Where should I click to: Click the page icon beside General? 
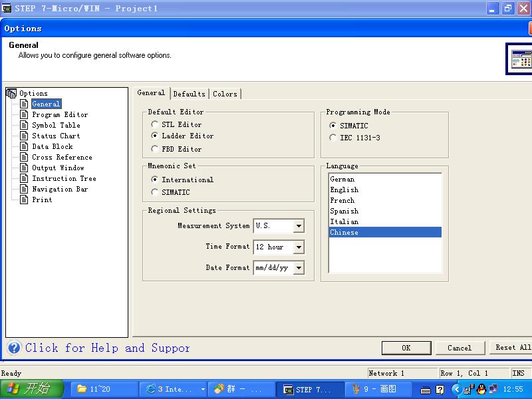coord(24,104)
